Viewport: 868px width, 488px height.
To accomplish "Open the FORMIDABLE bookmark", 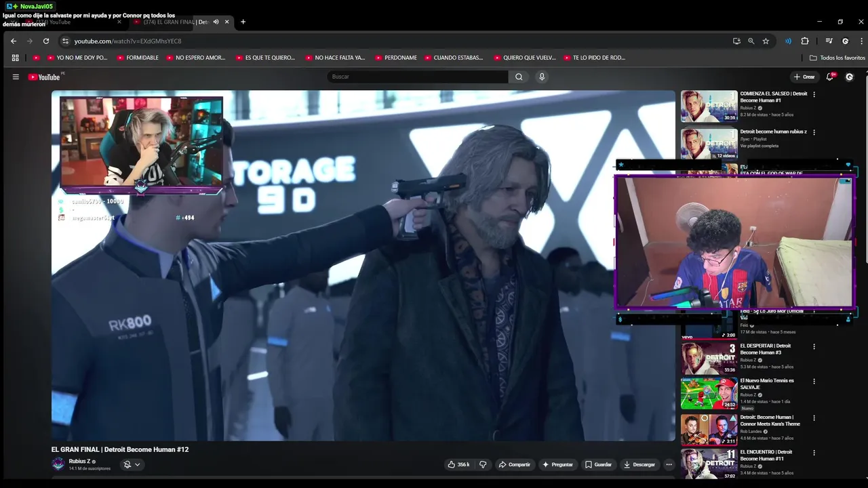I will click(138, 58).
